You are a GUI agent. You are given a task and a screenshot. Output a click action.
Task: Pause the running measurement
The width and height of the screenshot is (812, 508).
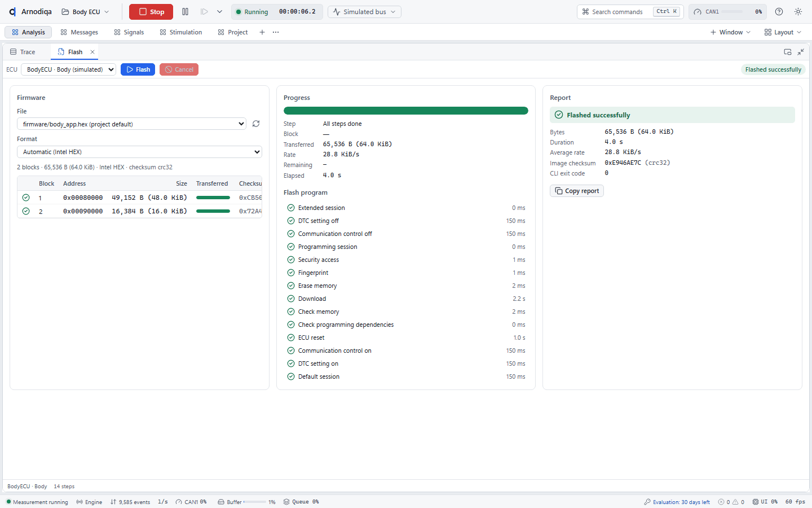tap(185, 12)
